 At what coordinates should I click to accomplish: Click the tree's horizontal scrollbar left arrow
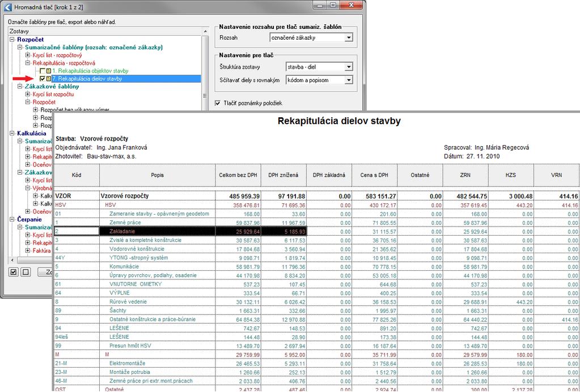coord(11,261)
